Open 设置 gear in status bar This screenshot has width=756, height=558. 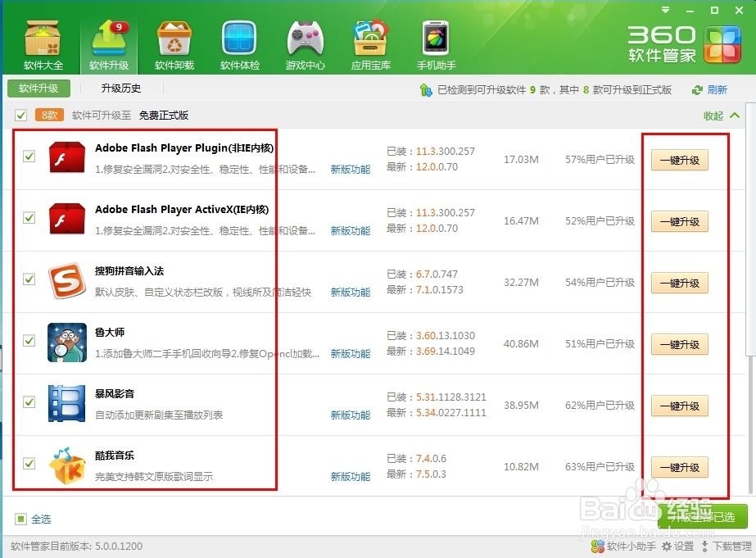click(668, 546)
